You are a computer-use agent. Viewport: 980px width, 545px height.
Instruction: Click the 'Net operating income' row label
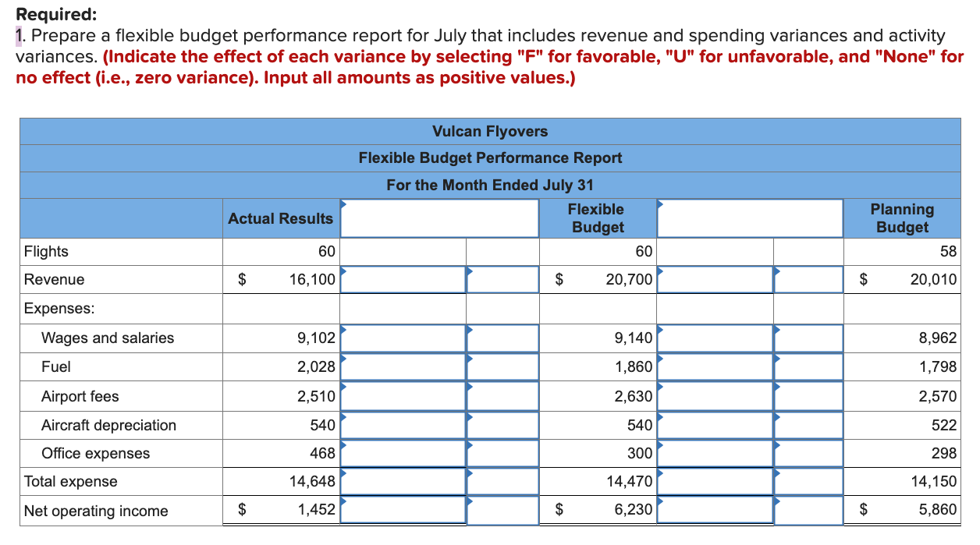pos(96,511)
